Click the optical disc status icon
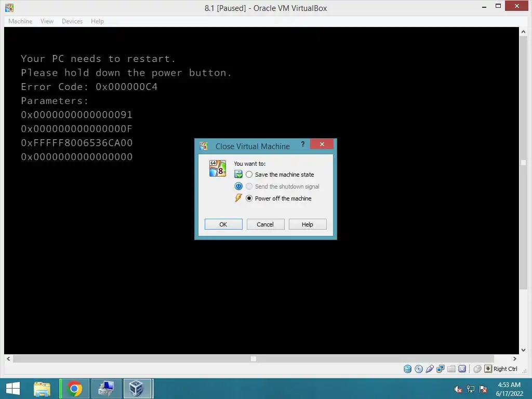The height and width of the screenshot is (399, 532). point(419,369)
